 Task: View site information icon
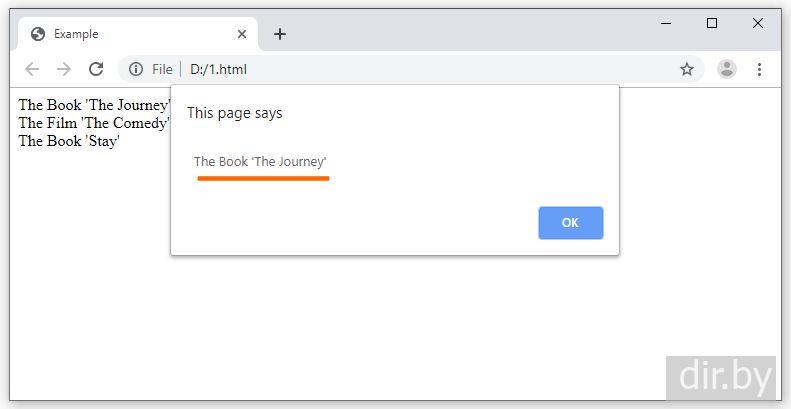pos(136,69)
